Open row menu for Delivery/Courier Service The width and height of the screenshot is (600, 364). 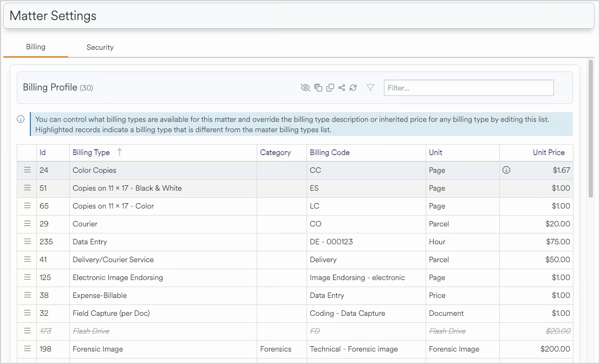(x=27, y=259)
